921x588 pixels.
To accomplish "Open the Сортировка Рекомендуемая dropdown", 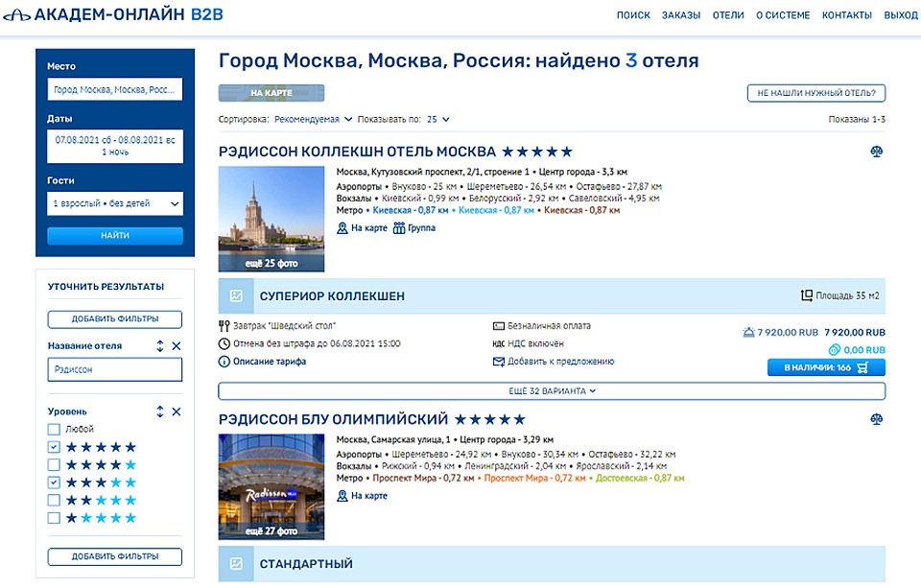I will (x=313, y=119).
